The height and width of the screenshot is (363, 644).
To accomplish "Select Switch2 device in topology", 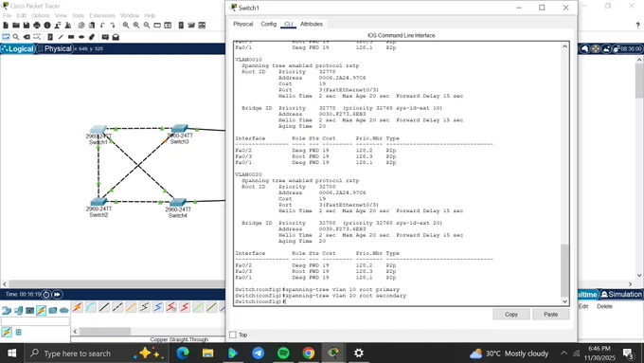I will click(98, 202).
